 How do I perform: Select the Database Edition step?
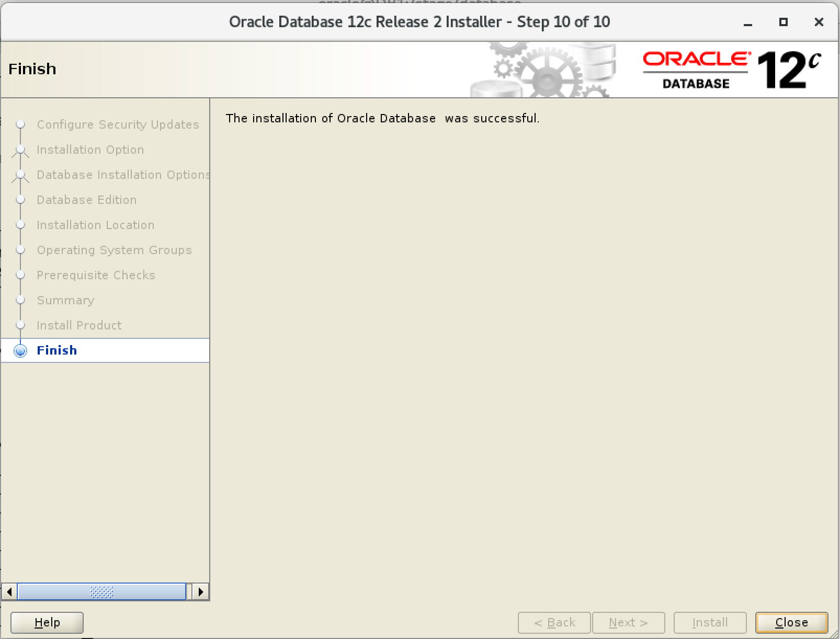(86, 200)
